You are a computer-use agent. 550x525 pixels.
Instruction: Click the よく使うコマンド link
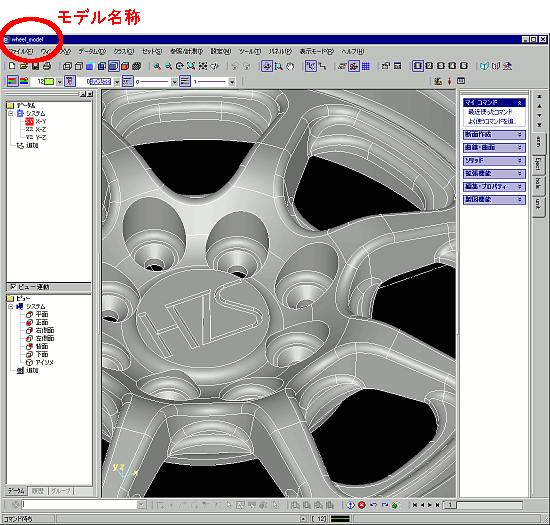point(492,121)
